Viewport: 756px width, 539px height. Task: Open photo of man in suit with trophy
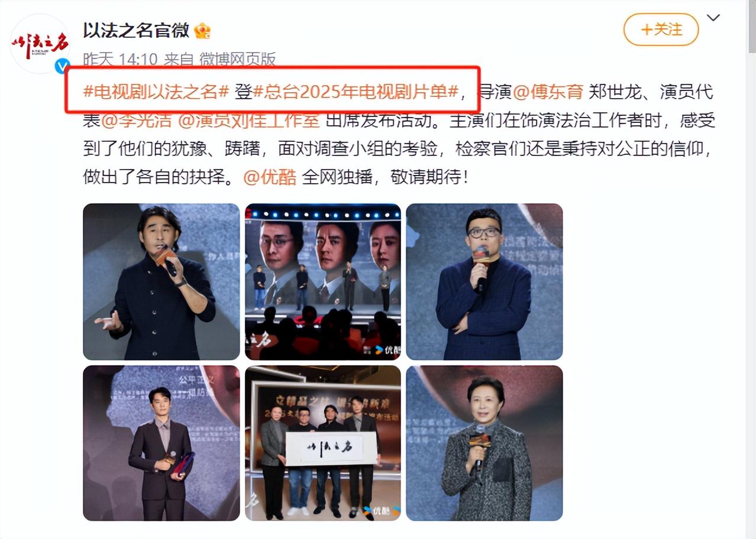[161, 443]
